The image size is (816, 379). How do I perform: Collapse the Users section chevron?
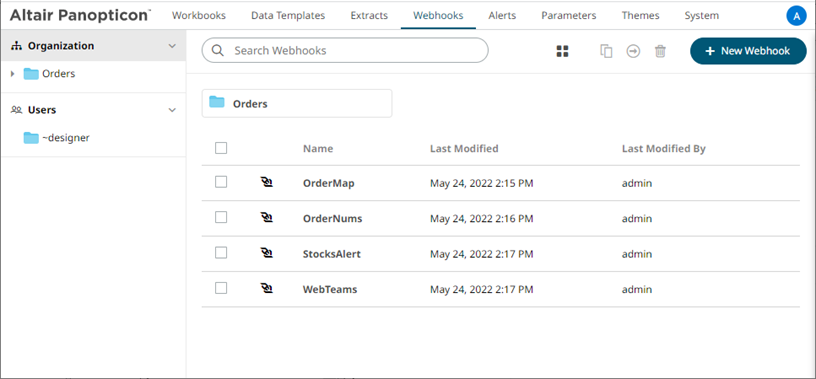pyautogui.click(x=172, y=110)
